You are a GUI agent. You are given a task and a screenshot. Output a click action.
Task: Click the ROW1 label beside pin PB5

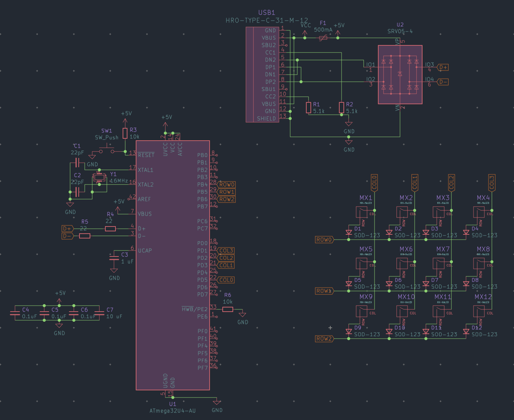point(227,192)
